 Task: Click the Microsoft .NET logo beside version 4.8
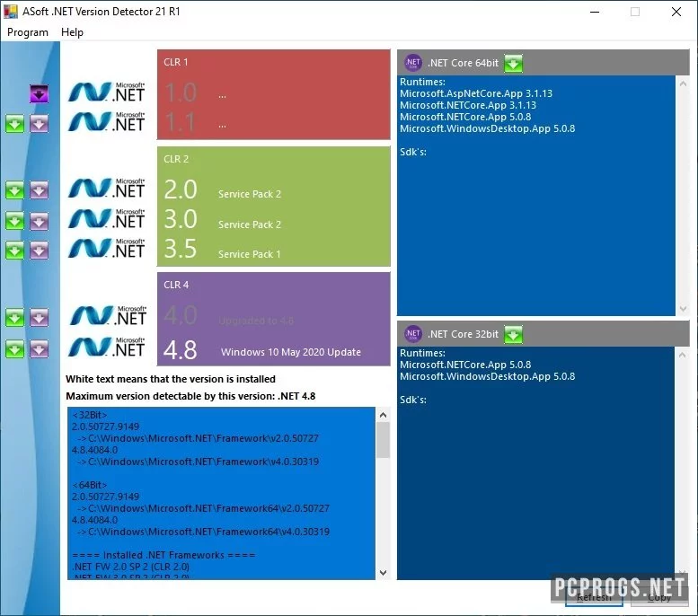tap(108, 348)
